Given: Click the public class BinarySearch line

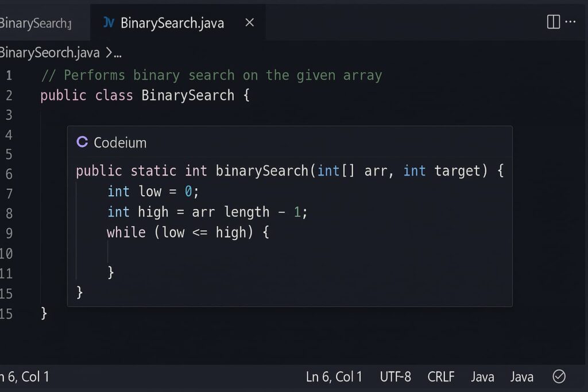Looking at the screenshot, I should (x=145, y=95).
